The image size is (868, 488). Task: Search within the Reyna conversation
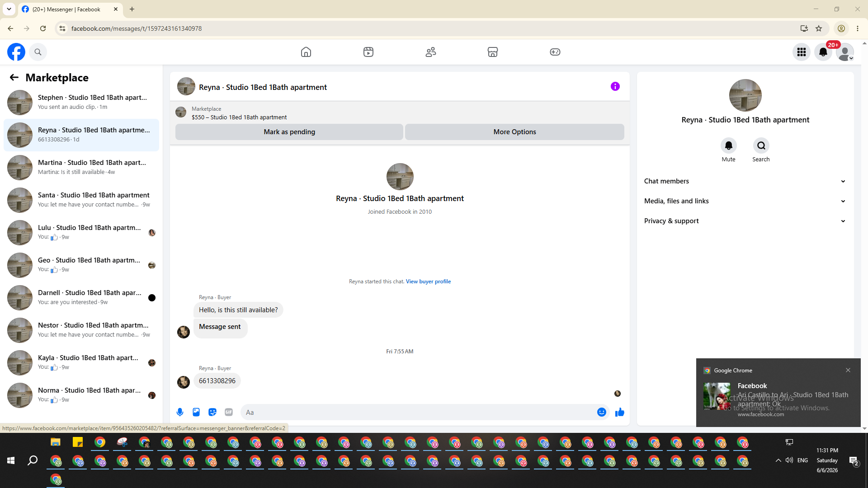tap(761, 145)
